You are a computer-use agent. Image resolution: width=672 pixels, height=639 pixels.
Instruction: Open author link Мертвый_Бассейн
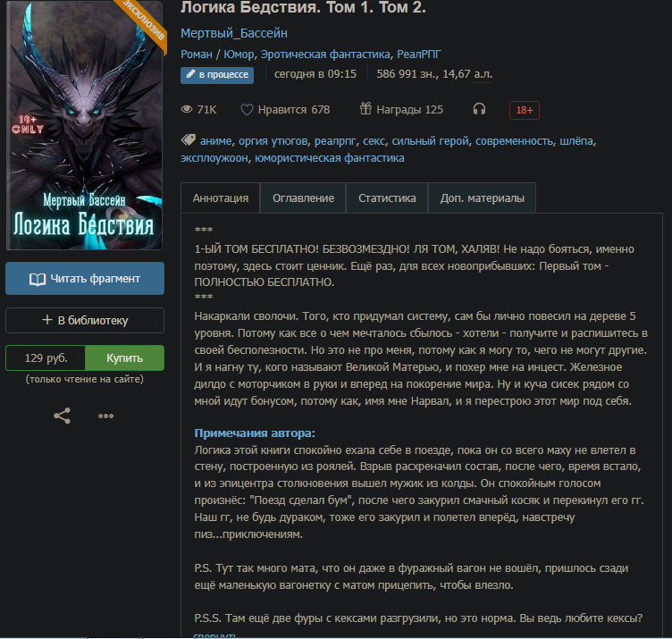point(234,33)
